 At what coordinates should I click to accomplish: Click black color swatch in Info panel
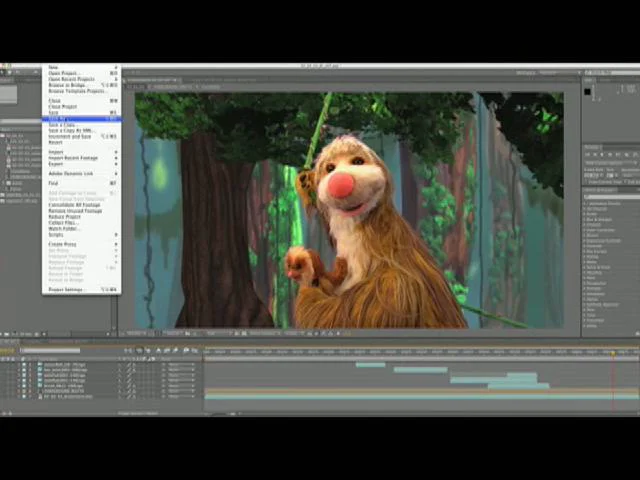coord(587,91)
